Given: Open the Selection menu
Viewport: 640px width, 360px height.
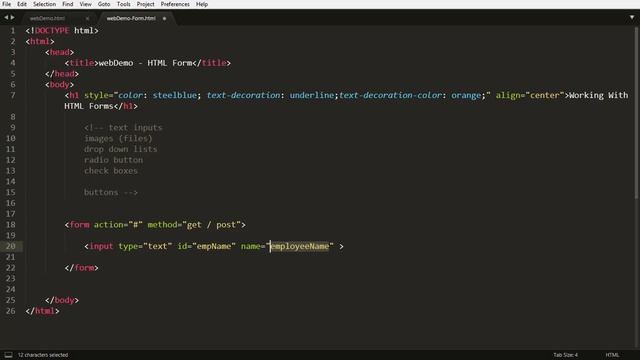Looking at the screenshot, I should point(44,4).
